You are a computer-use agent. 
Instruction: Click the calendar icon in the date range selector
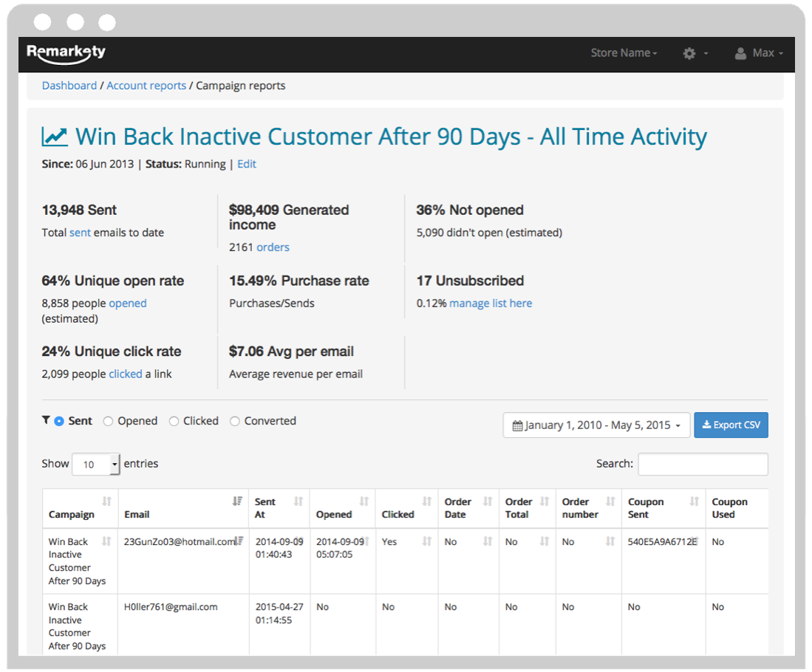tap(517, 425)
